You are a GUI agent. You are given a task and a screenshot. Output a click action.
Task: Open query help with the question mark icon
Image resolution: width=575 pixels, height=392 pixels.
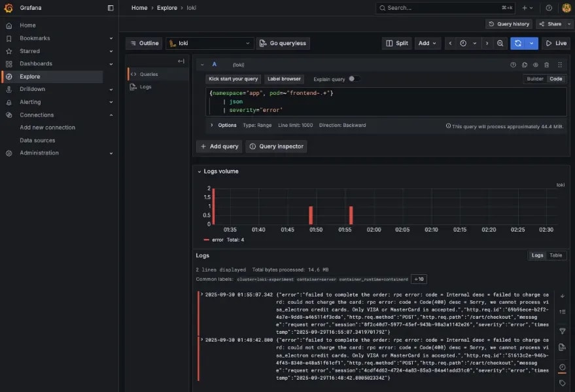pyautogui.click(x=514, y=65)
